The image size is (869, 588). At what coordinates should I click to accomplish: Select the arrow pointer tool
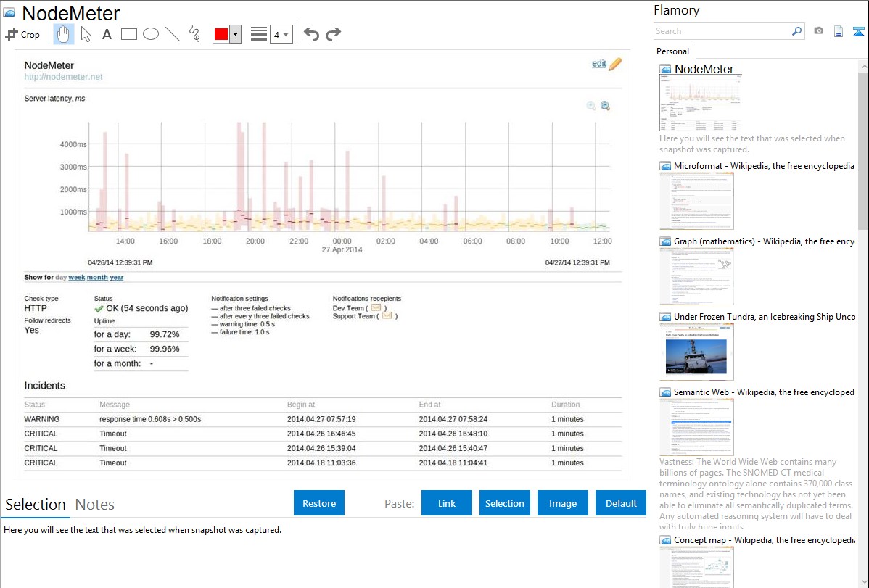[86, 34]
